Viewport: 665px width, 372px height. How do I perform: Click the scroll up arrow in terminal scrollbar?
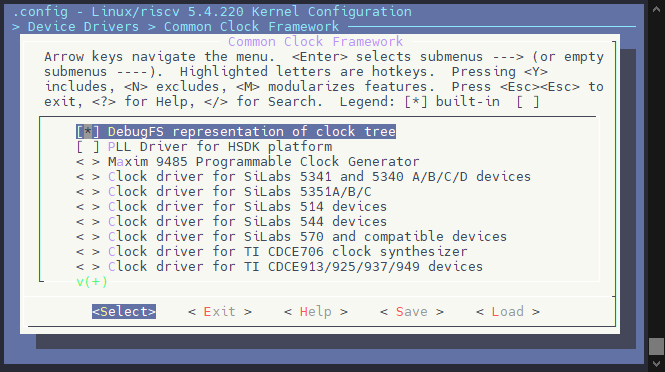(x=657, y=8)
